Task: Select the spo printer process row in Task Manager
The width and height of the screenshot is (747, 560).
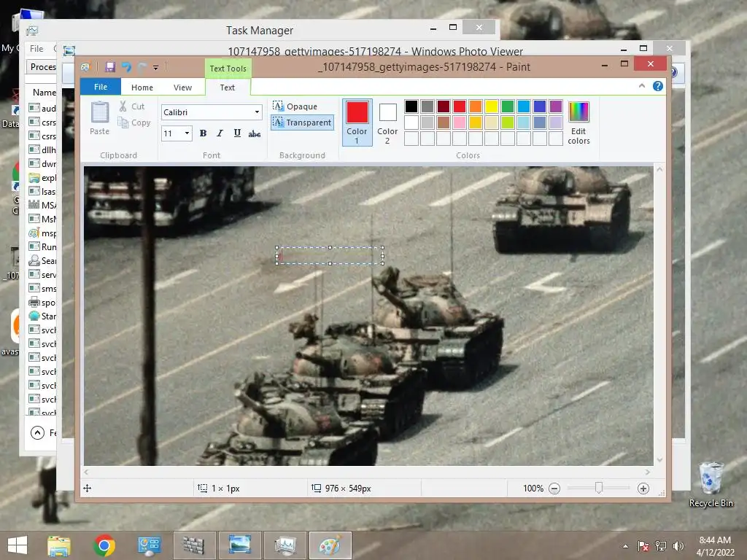Action: (x=42, y=302)
